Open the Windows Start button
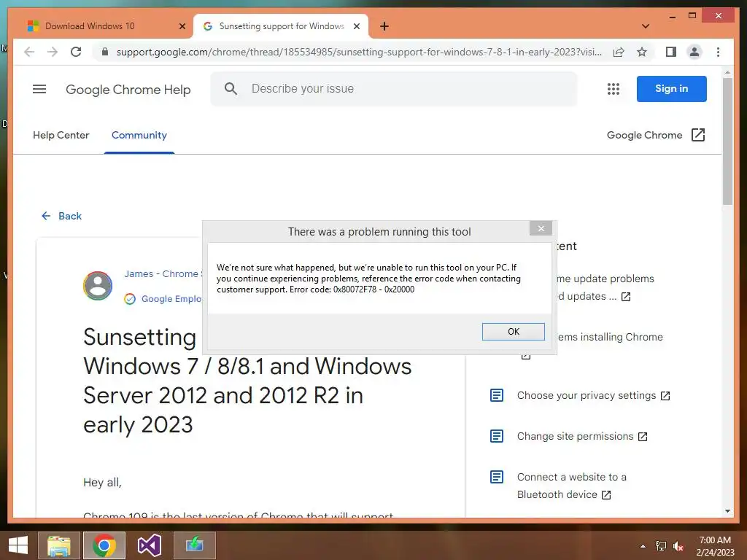Image resolution: width=747 pixels, height=560 pixels. point(18,545)
